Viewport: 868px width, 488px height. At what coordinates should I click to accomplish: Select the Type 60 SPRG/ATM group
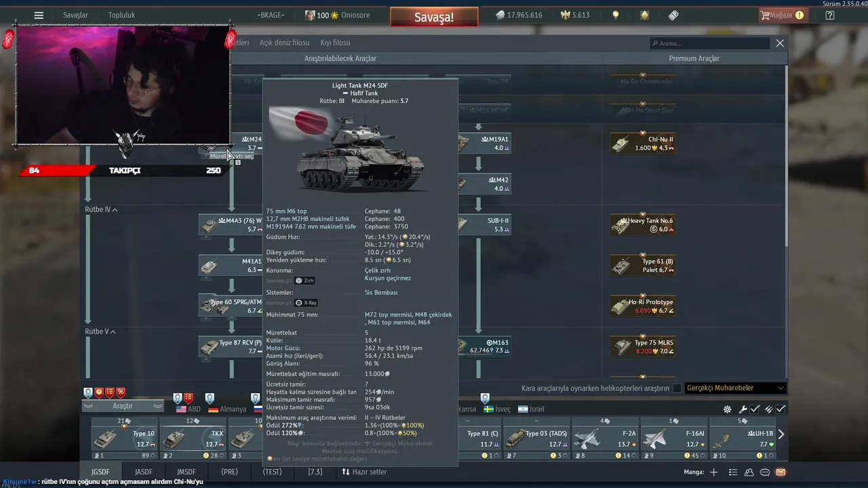(x=231, y=306)
